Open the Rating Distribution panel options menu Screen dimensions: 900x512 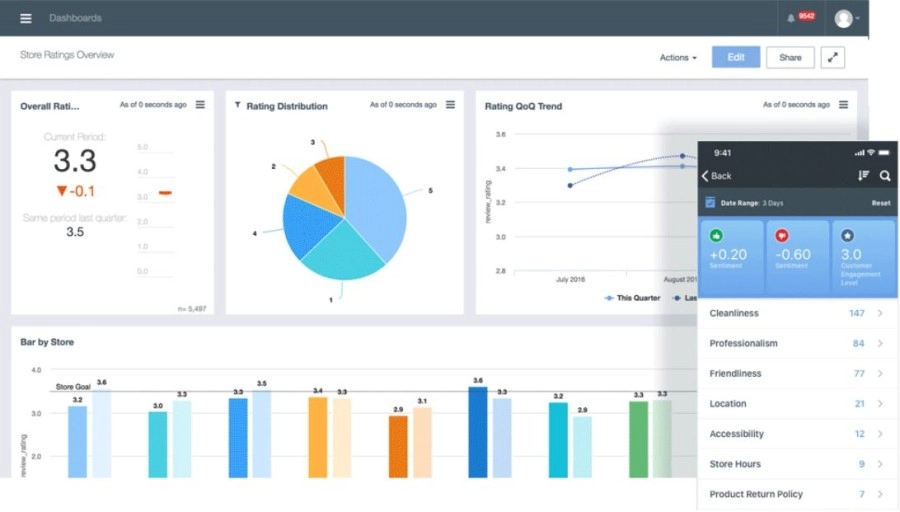pos(451,104)
